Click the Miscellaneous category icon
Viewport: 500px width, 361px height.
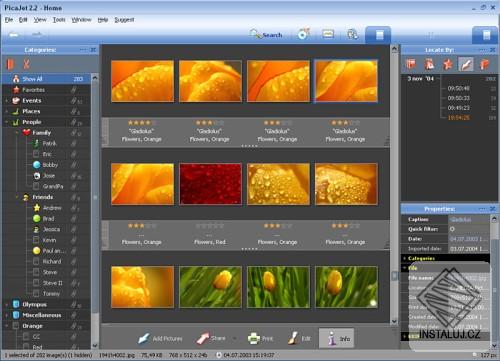pos(16,315)
